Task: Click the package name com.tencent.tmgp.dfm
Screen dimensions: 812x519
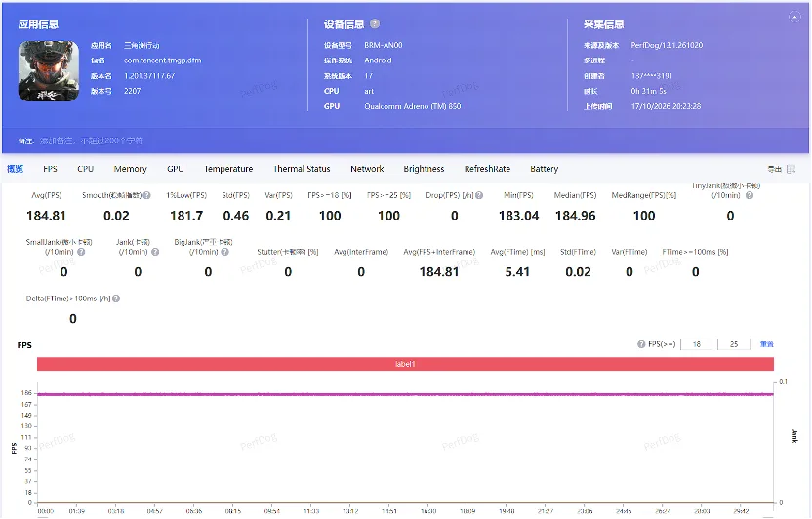Action: [163, 60]
